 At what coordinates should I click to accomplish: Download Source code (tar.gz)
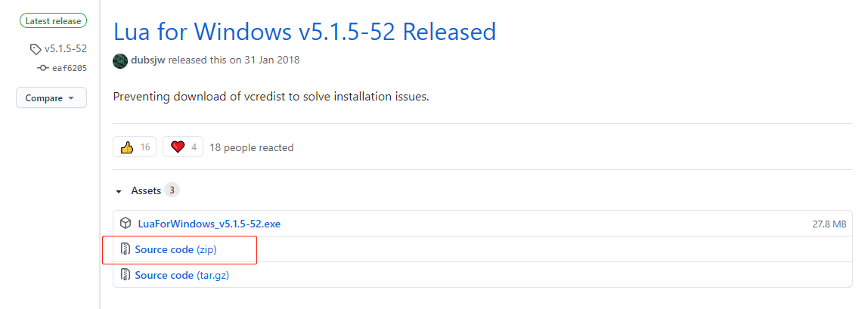181,275
